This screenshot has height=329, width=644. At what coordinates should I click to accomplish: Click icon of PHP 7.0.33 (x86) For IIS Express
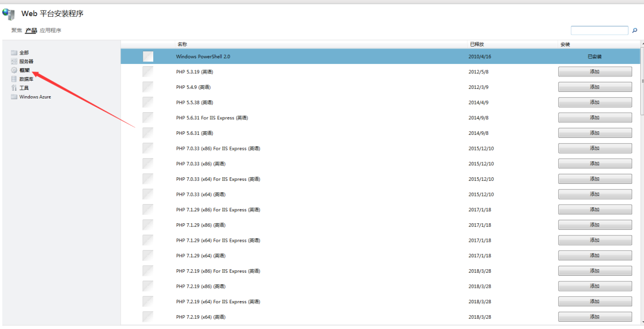click(148, 149)
